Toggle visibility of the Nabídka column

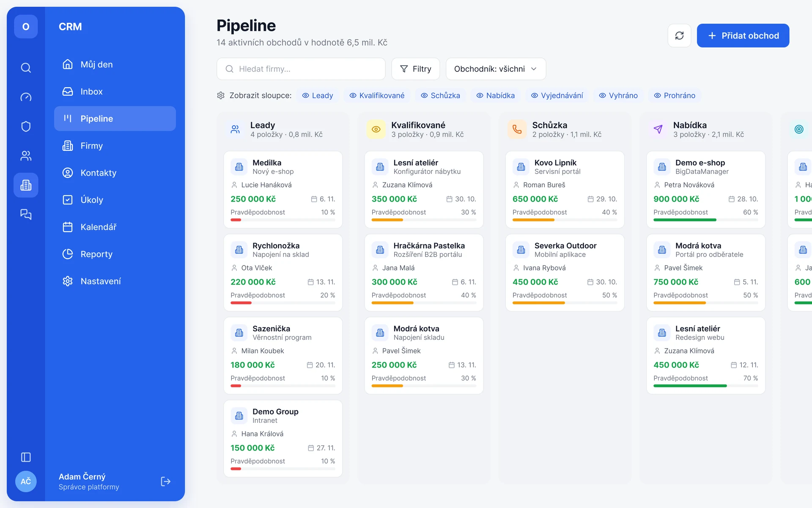coord(496,96)
